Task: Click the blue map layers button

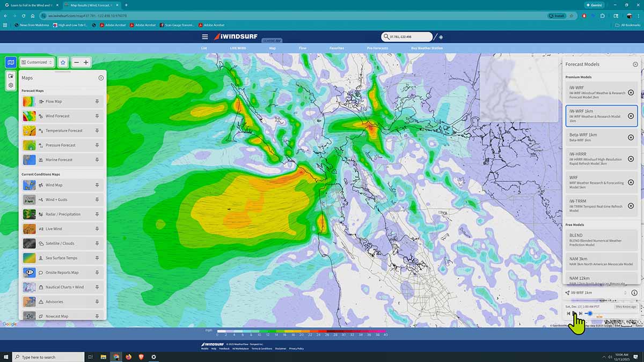Action: pyautogui.click(x=11, y=62)
